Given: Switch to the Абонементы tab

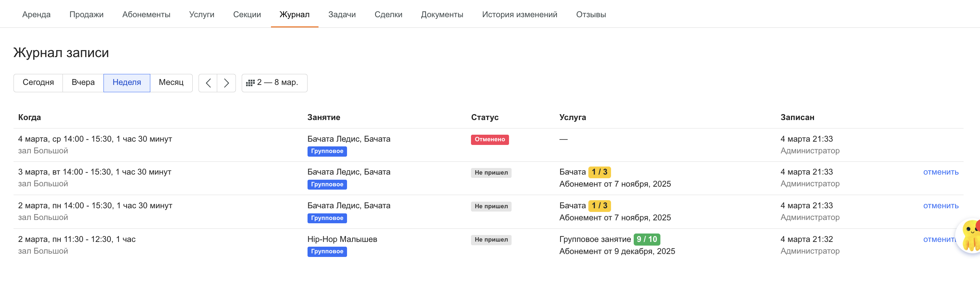Looking at the screenshot, I should pyautogui.click(x=146, y=15).
